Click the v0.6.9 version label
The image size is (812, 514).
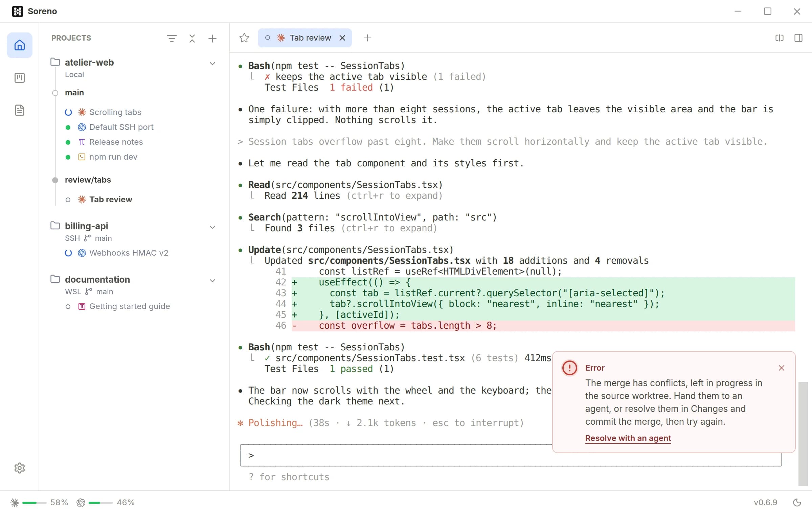click(765, 503)
